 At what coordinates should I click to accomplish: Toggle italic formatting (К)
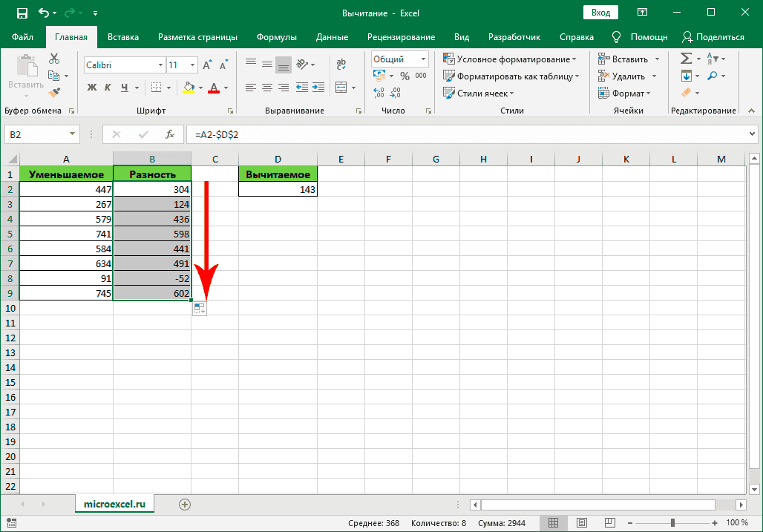pos(108,88)
